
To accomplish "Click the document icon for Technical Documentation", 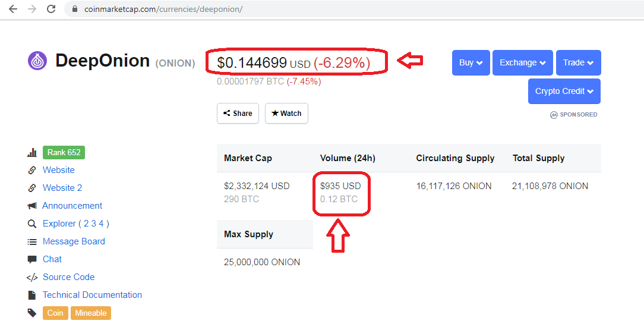I will (x=32, y=295).
